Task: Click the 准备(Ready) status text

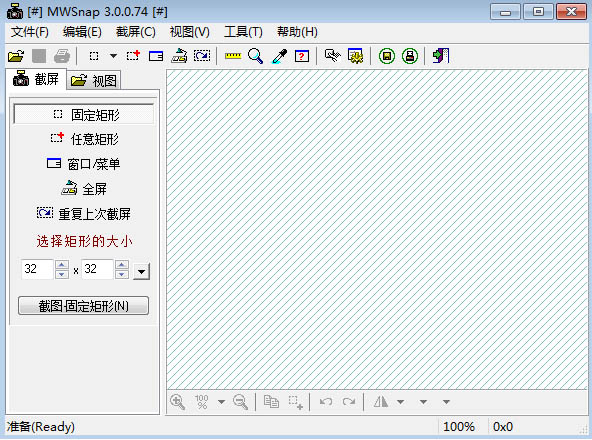Action: [41, 427]
